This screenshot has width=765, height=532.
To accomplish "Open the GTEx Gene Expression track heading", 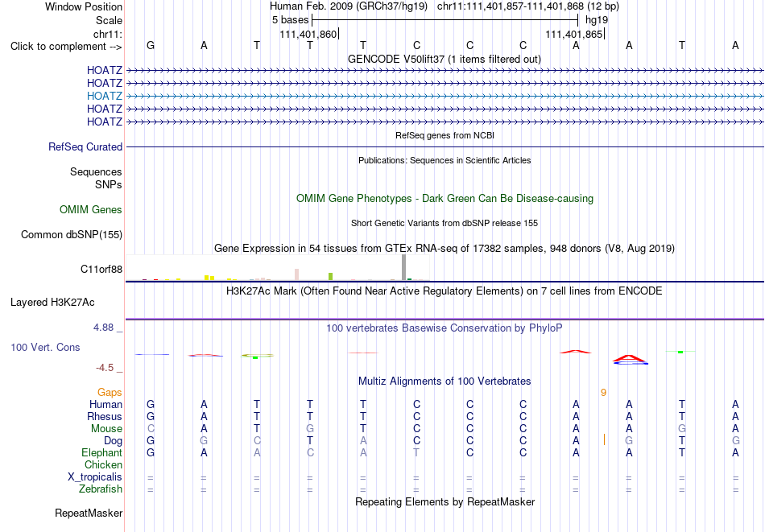I will [x=445, y=248].
